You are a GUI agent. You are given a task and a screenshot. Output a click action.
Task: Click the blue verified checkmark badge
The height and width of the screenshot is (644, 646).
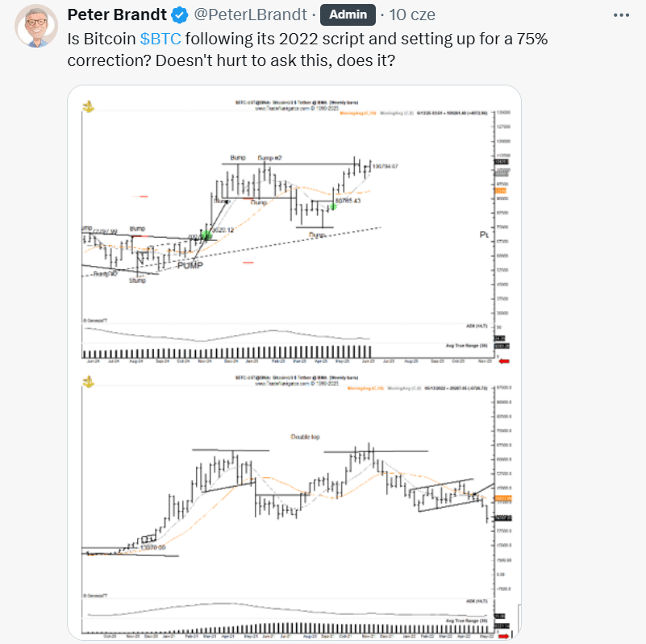coord(180,15)
